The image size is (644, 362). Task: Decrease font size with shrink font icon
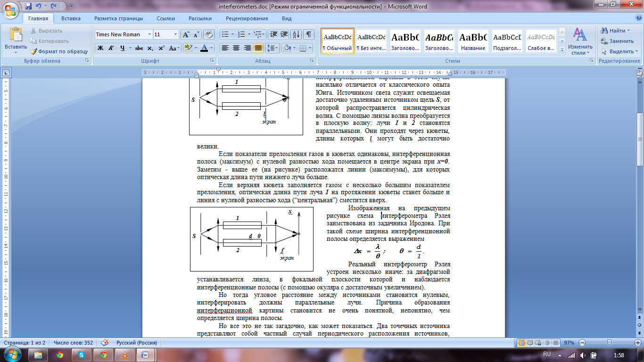(196, 34)
